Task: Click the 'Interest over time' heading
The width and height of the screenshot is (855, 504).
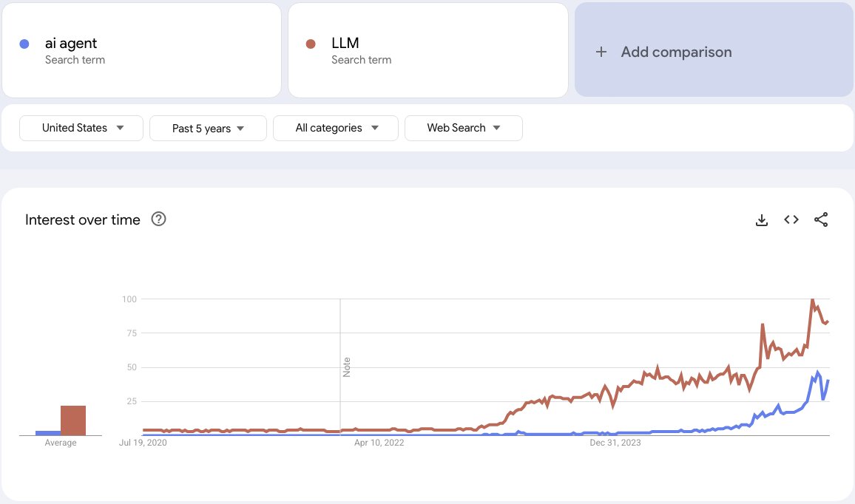Action: pyautogui.click(x=82, y=219)
